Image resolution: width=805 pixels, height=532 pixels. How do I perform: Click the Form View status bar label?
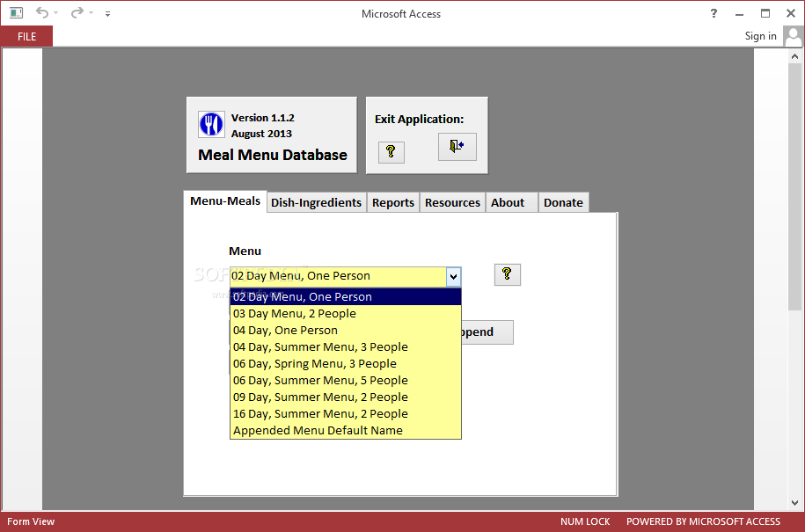point(31,521)
